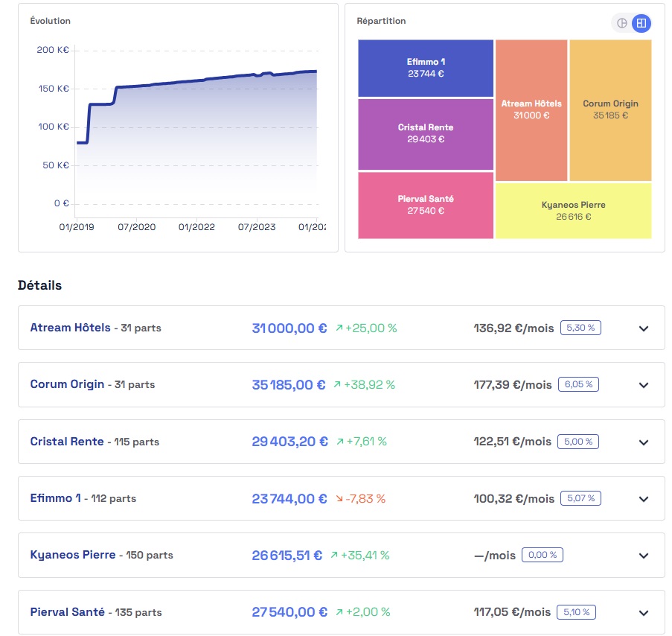Open the Cristal Rente details link
The width and height of the screenshot is (672, 636).
(67, 442)
